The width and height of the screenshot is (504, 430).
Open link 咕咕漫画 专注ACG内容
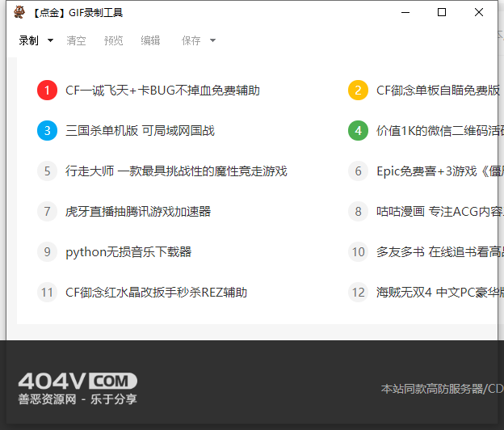click(x=440, y=212)
